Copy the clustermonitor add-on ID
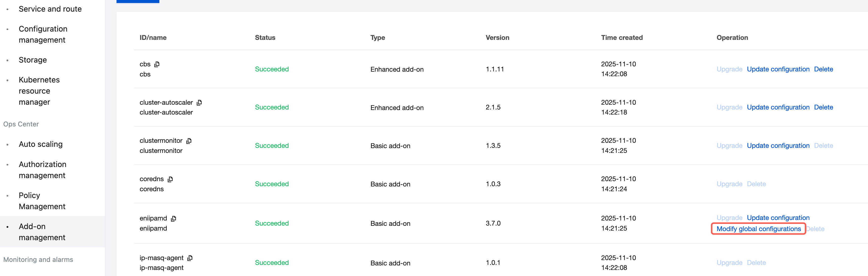 [x=189, y=141]
